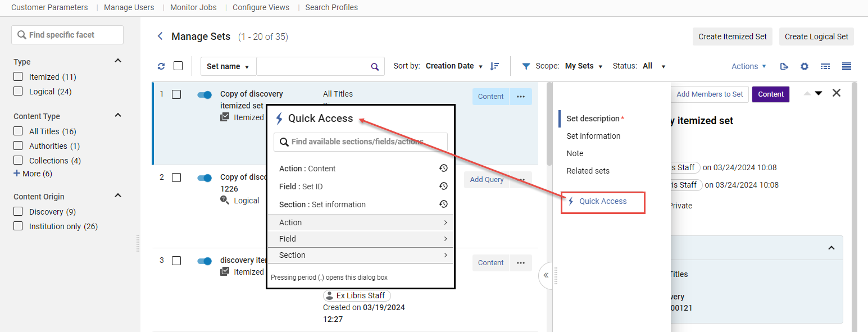Click the export list icon
Screen dimensions: 868x332
point(784,66)
